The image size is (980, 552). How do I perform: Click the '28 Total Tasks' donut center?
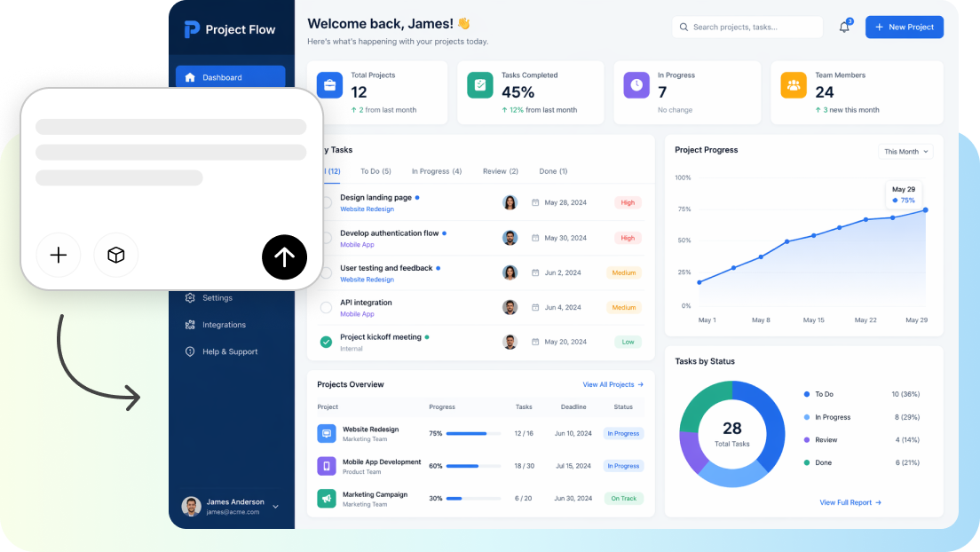point(731,434)
